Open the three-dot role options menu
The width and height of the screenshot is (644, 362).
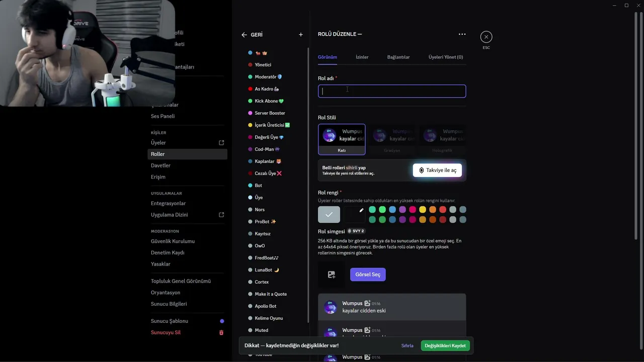pos(462,34)
